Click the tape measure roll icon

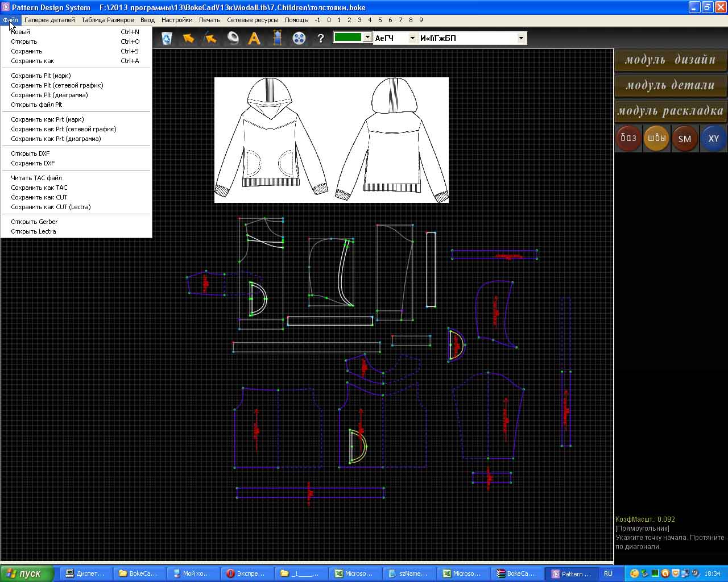233,38
